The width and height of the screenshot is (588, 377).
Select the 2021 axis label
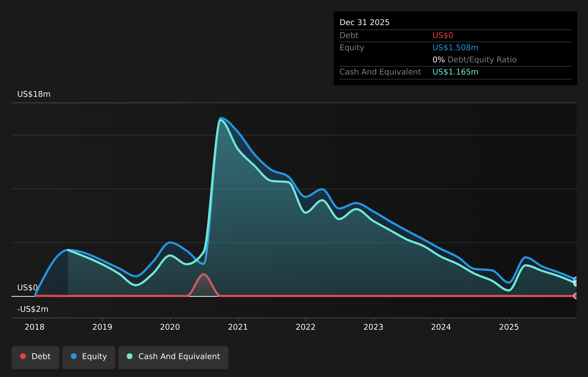pos(238,327)
